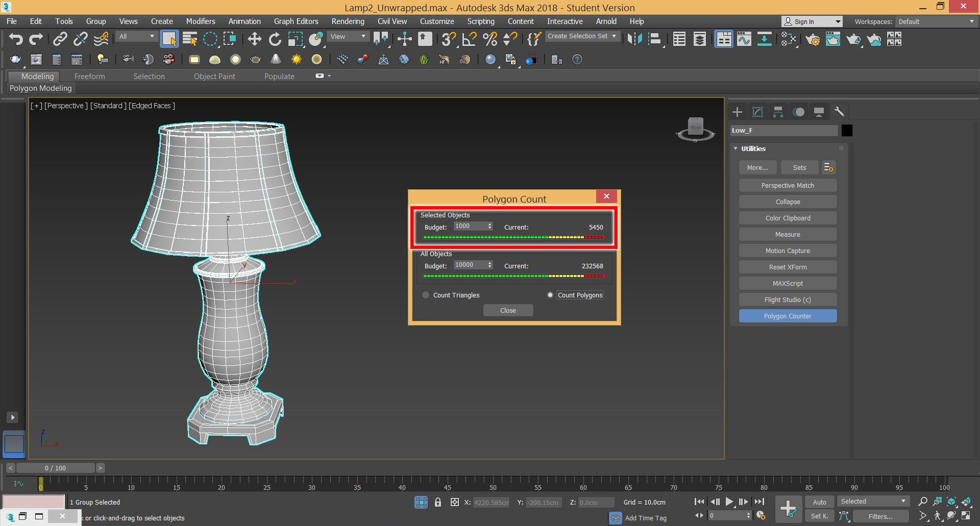Select the Select and Move tool

(x=254, y=39)
